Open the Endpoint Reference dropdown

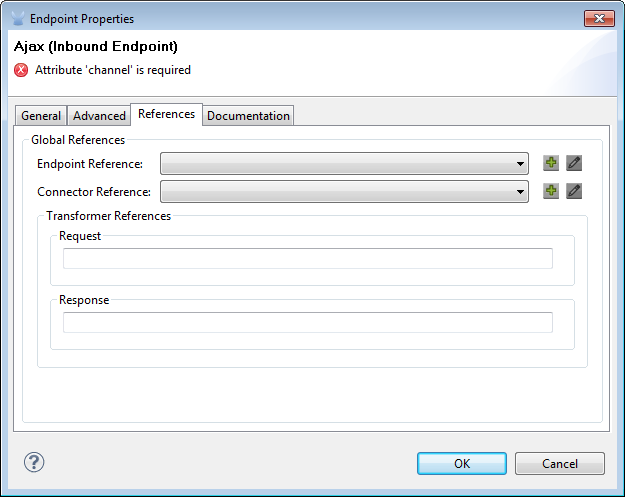click(344, 164)
